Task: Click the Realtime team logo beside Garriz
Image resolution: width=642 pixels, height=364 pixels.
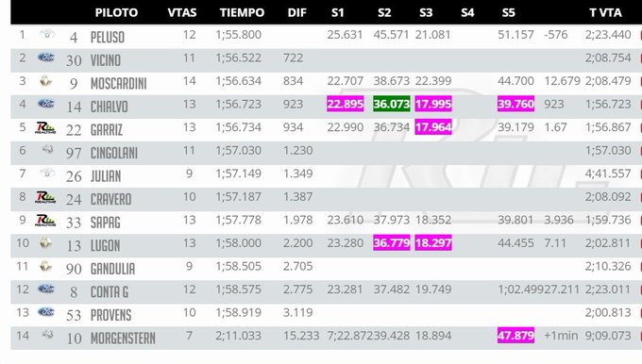Action: pyautogui.click(x=45, y=127)
